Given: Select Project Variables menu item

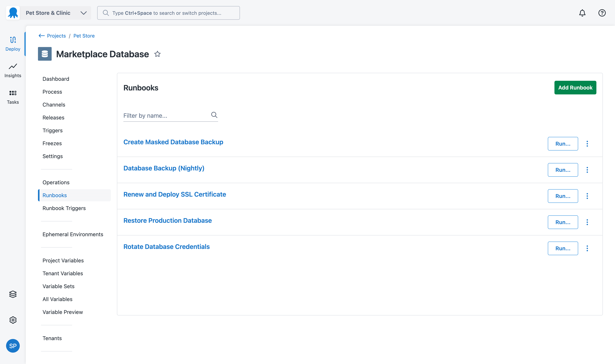Looking at the screenshot, I should point(63,260).
